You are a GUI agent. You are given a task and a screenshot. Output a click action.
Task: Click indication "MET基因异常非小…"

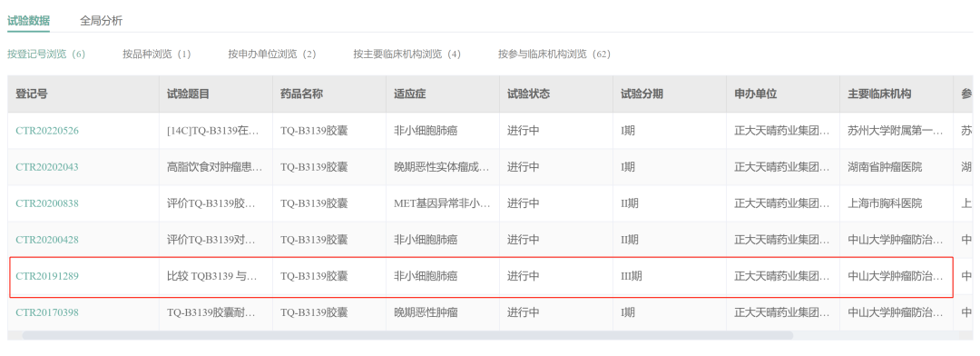[x=443, y=203]
